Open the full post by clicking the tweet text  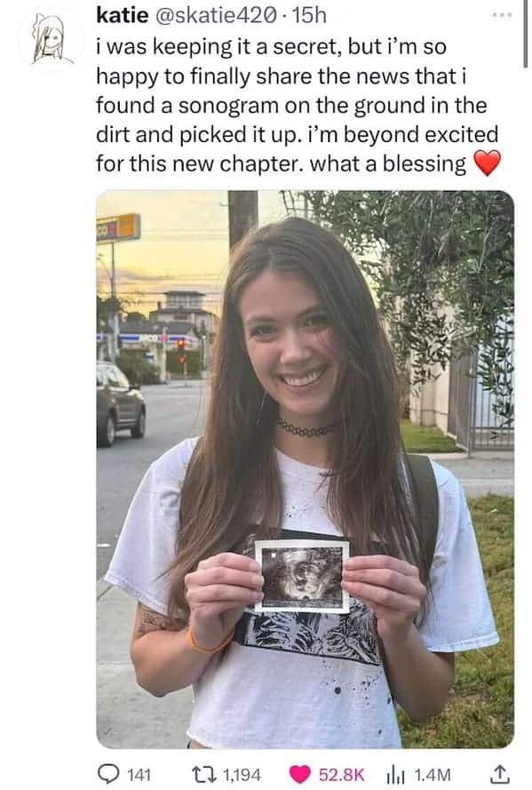click(297, 105)
